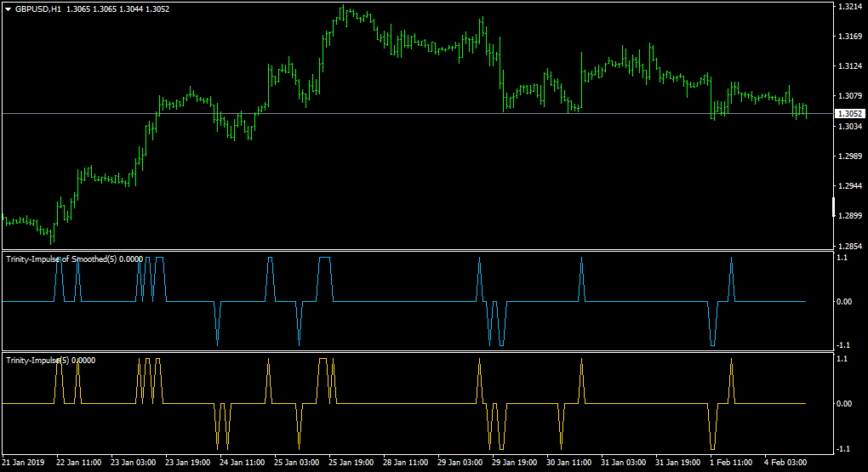This screenshot has height=472, width=868.
Task: Click the 1.2854 price scale label
Action: click(x=850, y=246)
